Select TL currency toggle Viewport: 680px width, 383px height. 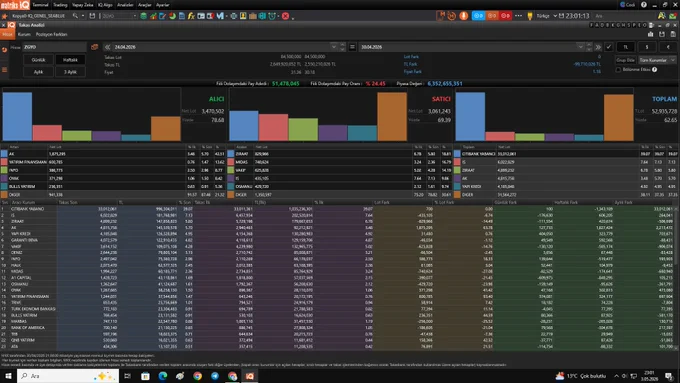click(x=625, y=47)
